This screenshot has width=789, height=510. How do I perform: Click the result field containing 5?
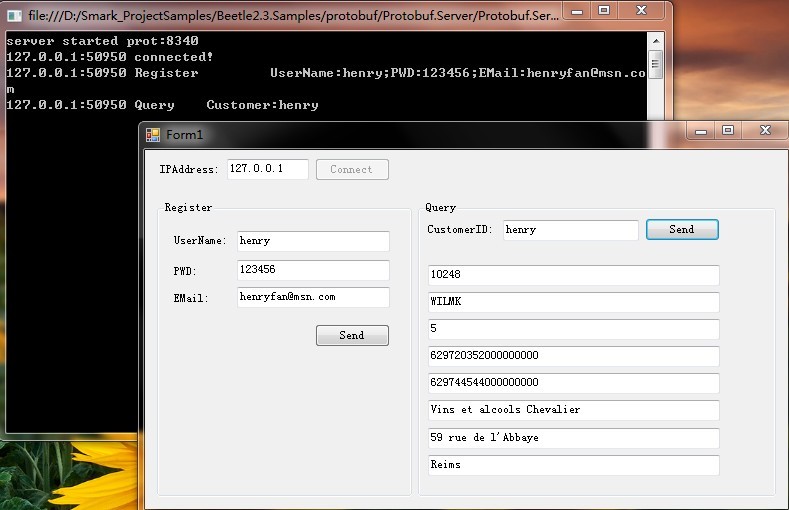(x=574, y=329)
